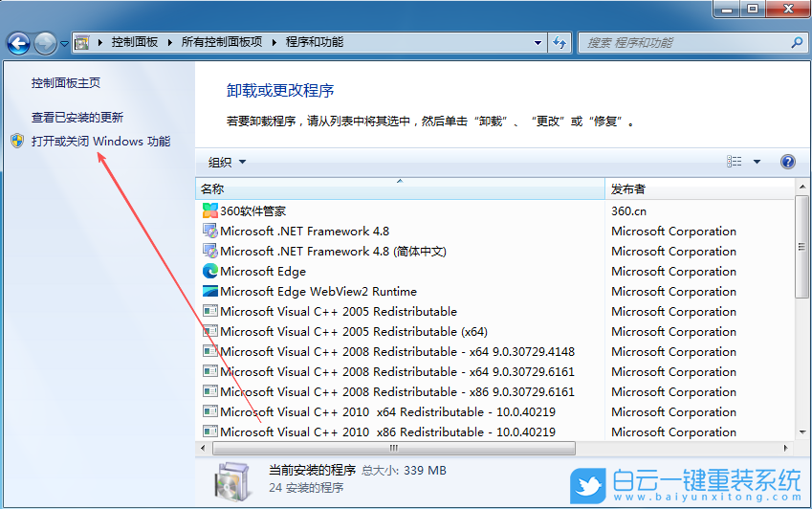Open 打开或关闭 Windows 功能 link
Screen dimensions: 812x509
pyautogui.click(x=101, y=142)
